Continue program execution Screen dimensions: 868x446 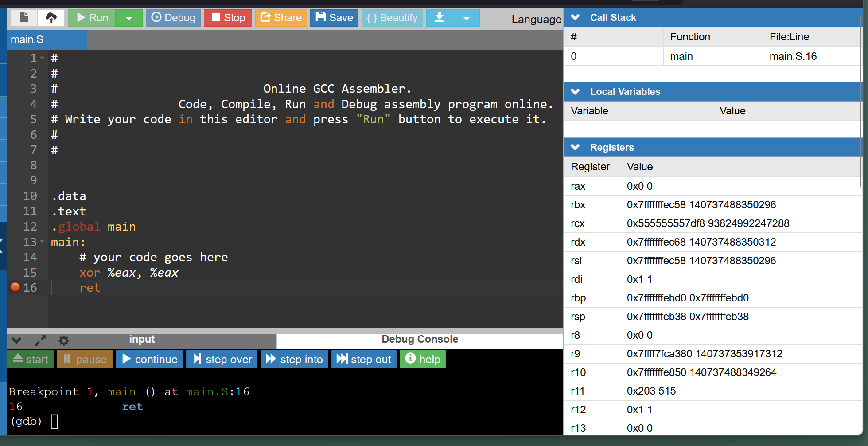pyautogui.click(x=150, y=359)
